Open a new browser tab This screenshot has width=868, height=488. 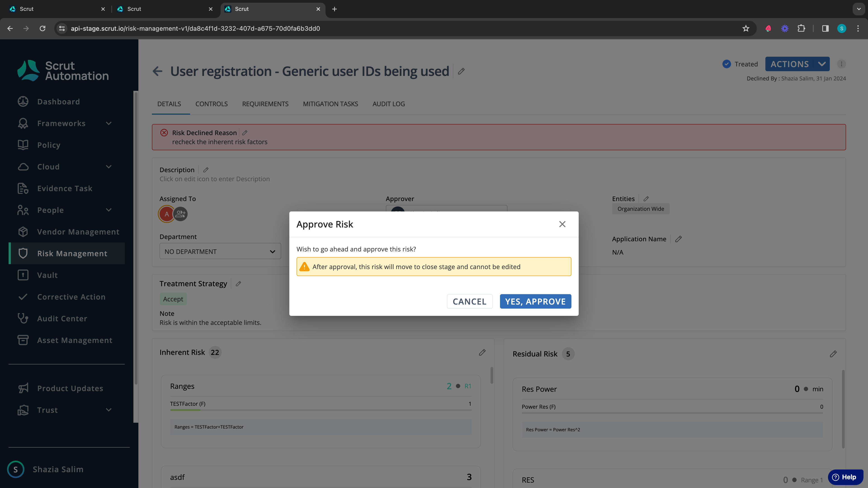334,9
